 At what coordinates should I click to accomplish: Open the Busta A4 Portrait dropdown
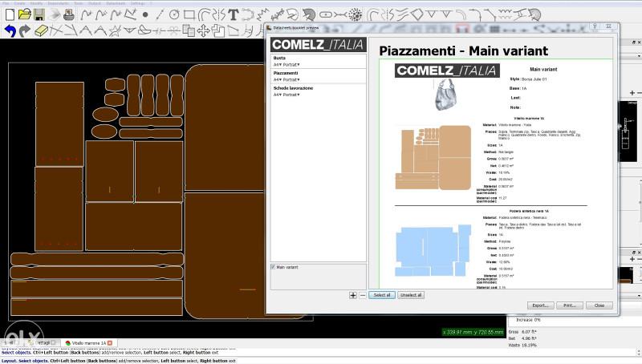286,64
